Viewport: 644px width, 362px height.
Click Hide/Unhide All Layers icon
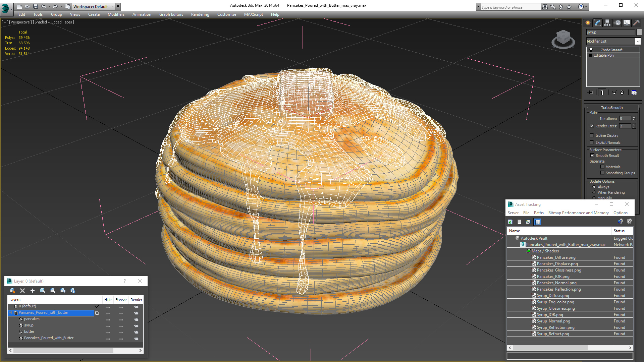click(63, 291)
